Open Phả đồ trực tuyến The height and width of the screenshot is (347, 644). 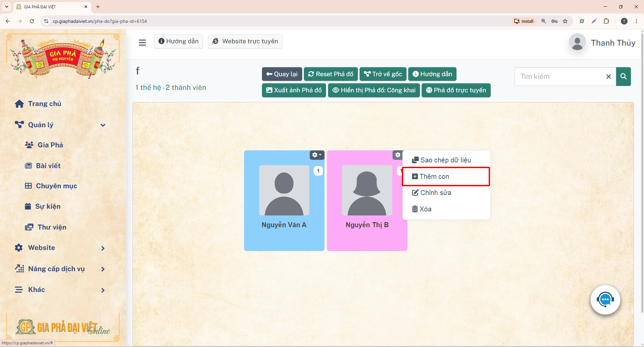[456, 90]
